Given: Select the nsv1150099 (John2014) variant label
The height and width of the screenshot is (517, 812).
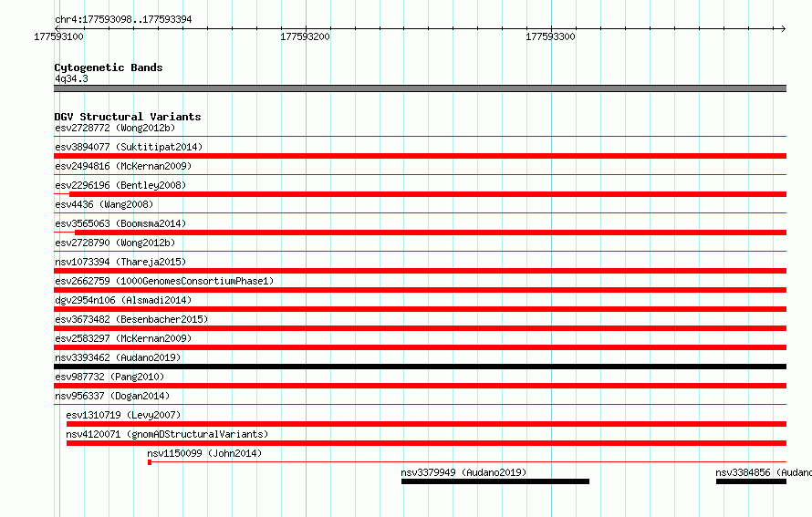Looking at the screenshot, I should (x=204, y=453).
